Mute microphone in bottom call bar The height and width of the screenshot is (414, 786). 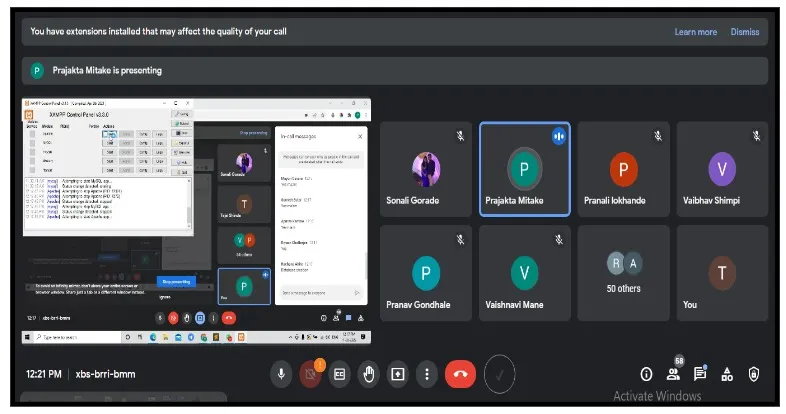pyautogui.click(x=281, y=374)
